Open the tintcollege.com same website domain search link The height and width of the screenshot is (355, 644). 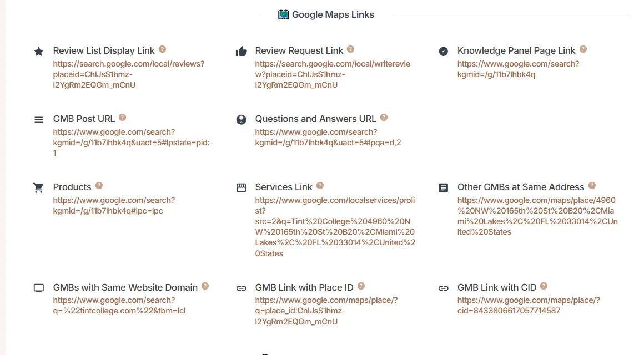[119, 306]
